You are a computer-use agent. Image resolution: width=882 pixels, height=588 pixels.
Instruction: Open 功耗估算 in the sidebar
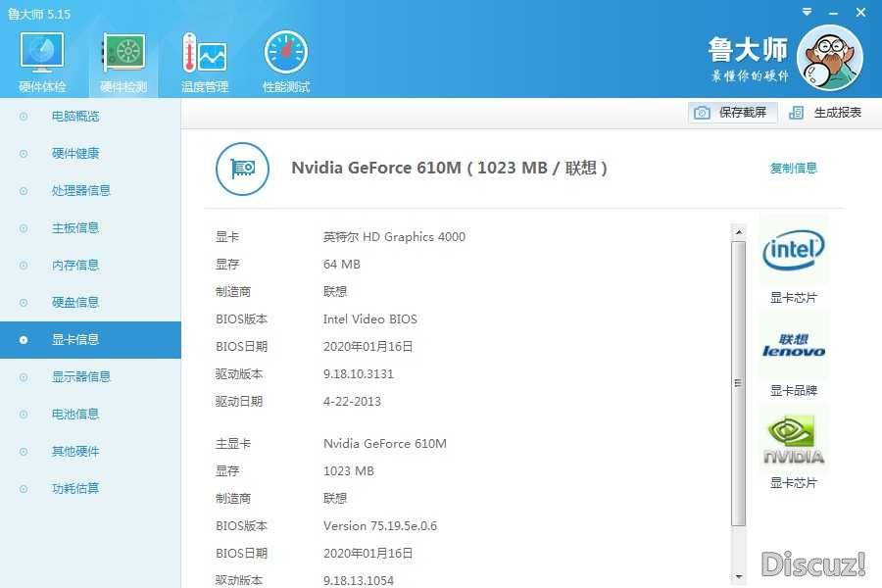[x=90, y=488]
